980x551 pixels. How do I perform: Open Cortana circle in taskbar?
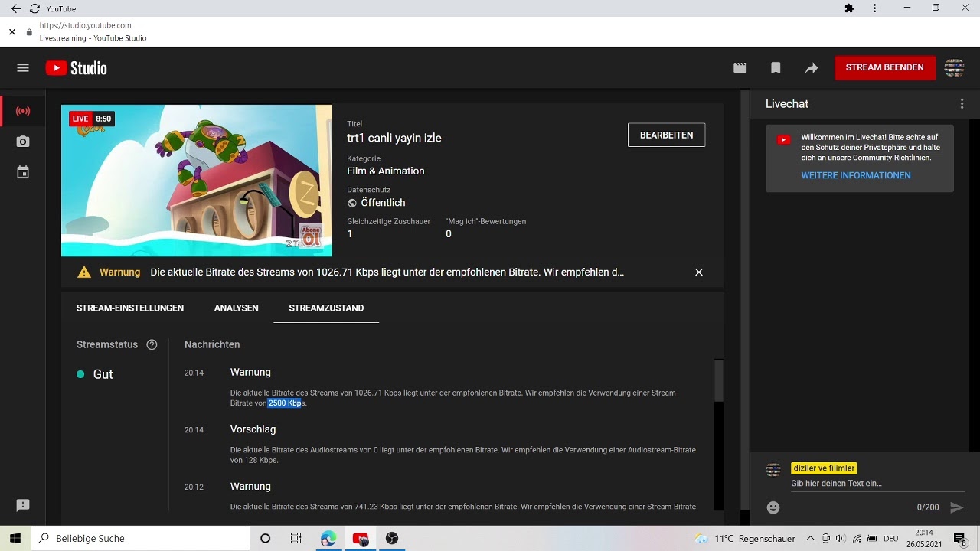pyautogui.click(x=266, y=538)
